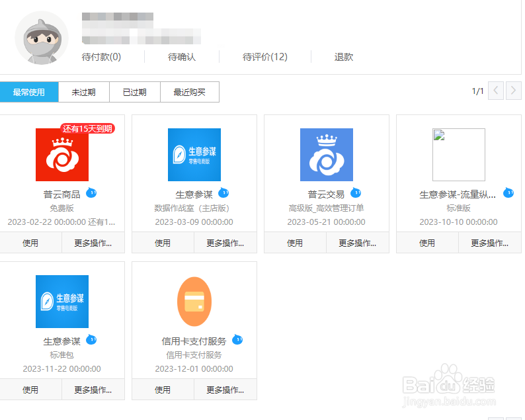Image resolution: width=525 pixels, height=420 pixels.
Task: Click the 免费版 edition label
Action: point(62,208)
